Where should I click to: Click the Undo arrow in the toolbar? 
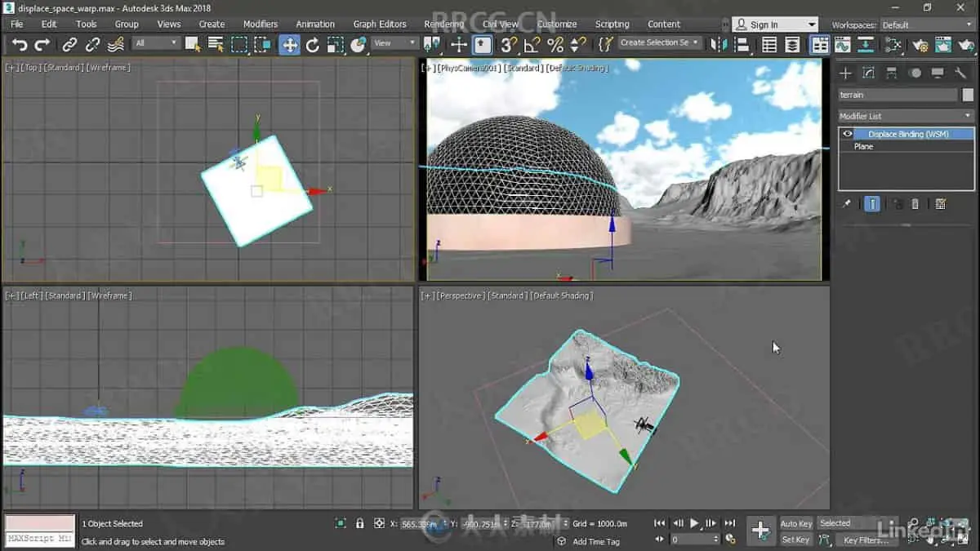20,45
